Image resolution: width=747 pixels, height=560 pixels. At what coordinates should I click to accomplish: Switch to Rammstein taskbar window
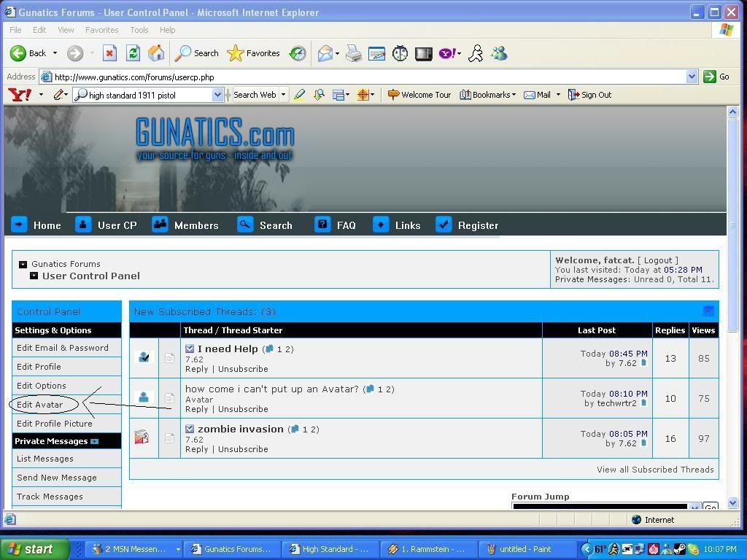pos(427,549)
